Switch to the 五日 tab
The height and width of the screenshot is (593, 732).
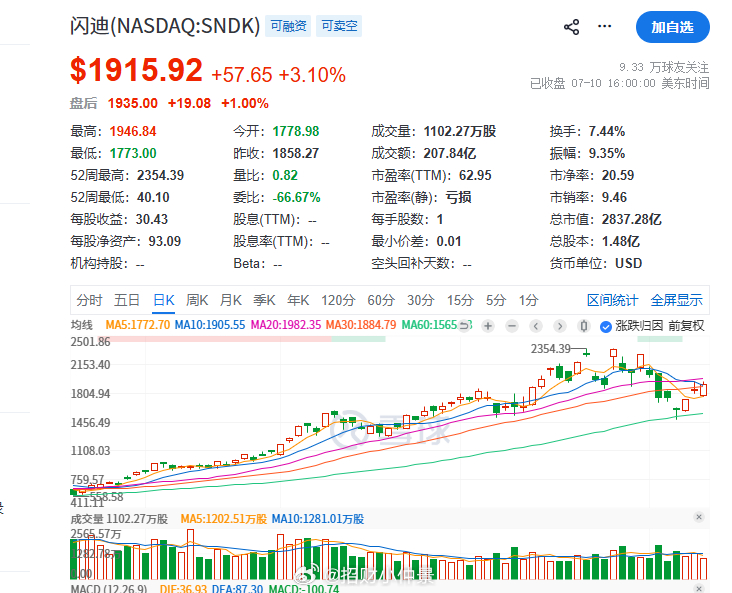click(127, 300)
